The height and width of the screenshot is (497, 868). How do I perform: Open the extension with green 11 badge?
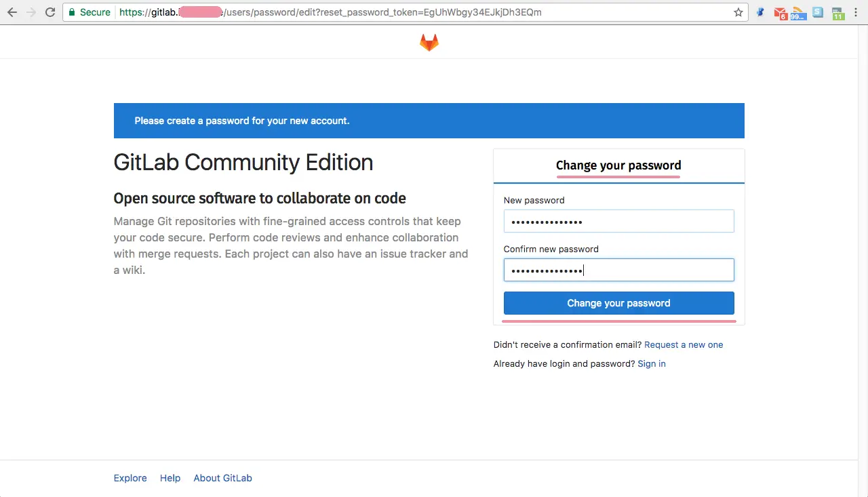[x=838, y=13]
